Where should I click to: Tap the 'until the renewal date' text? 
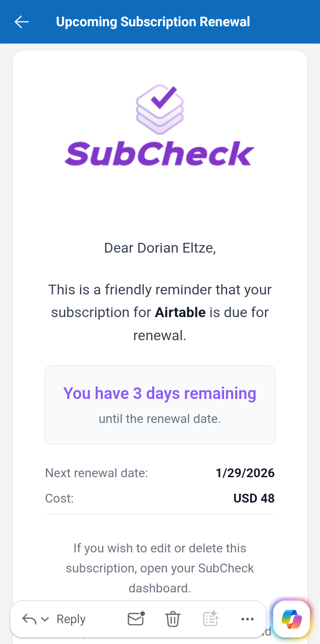(x=160, y=419)
